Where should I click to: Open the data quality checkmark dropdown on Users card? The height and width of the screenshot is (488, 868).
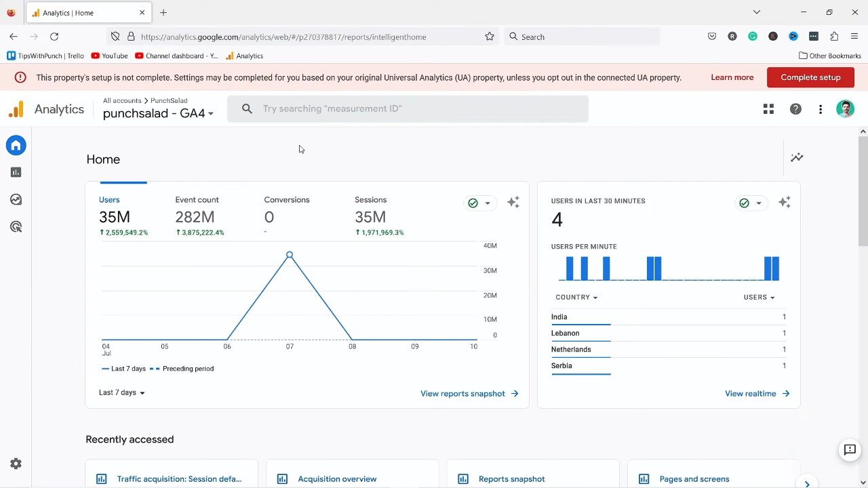pyautogui.click(x=479, y=203)
